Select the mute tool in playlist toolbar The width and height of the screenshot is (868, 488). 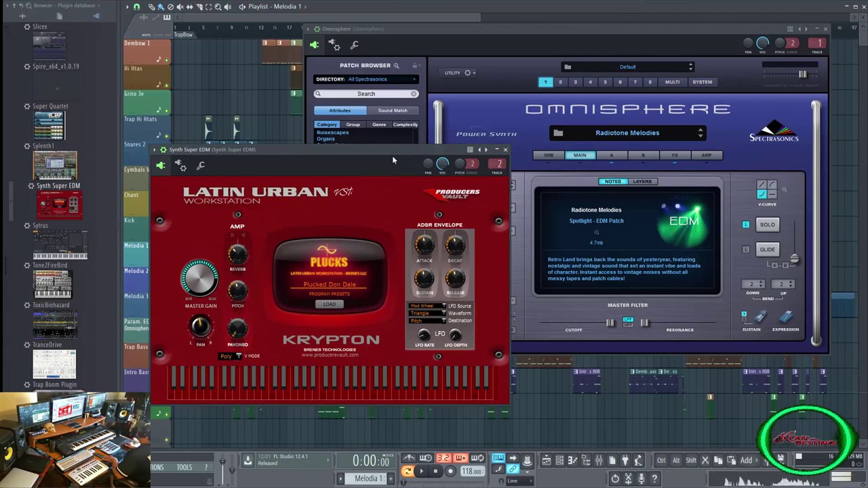[x=180, y=7]
